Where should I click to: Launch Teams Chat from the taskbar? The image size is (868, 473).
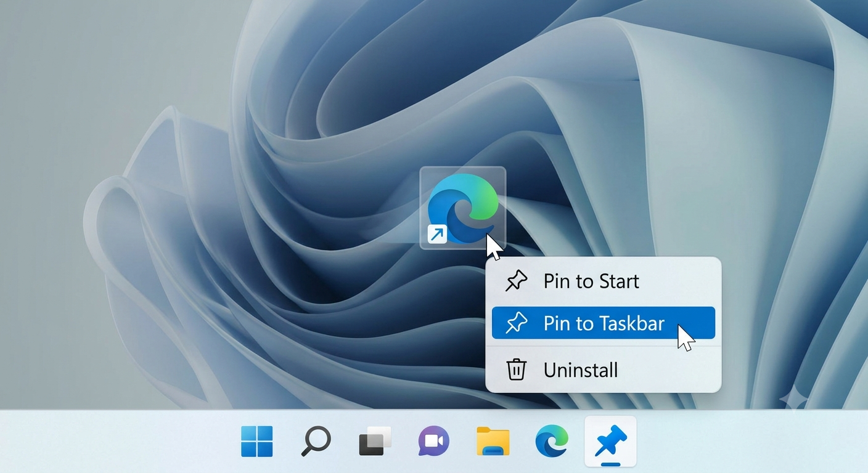click(x=433, y=442)
